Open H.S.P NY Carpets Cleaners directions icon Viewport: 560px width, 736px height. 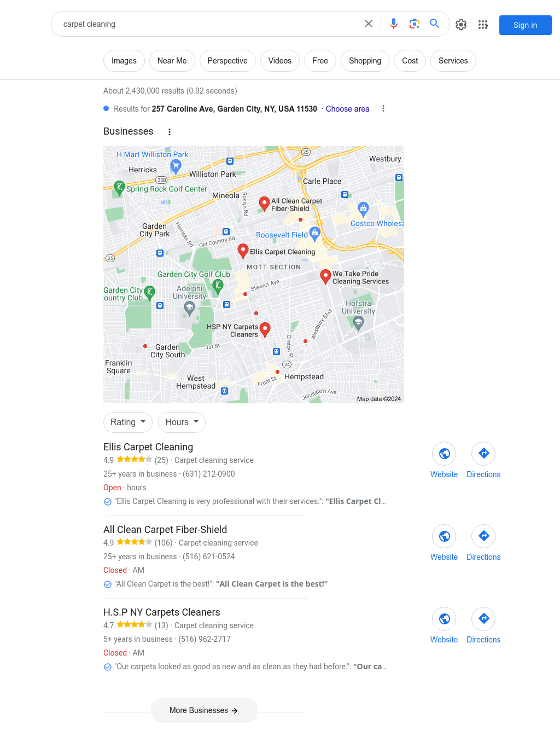tap(483, 619)
